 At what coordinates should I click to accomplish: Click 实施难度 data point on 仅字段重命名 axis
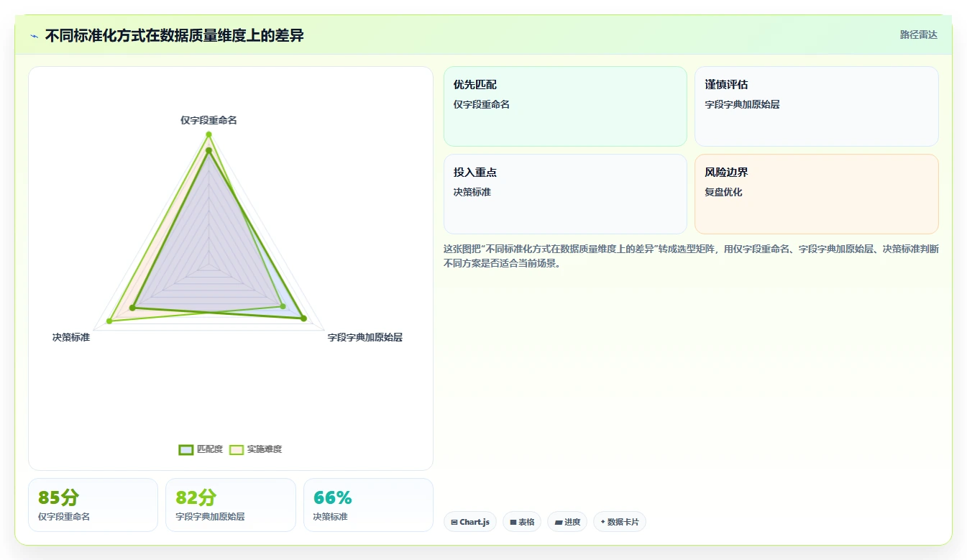pyautogui.click(x=208, y=134)
